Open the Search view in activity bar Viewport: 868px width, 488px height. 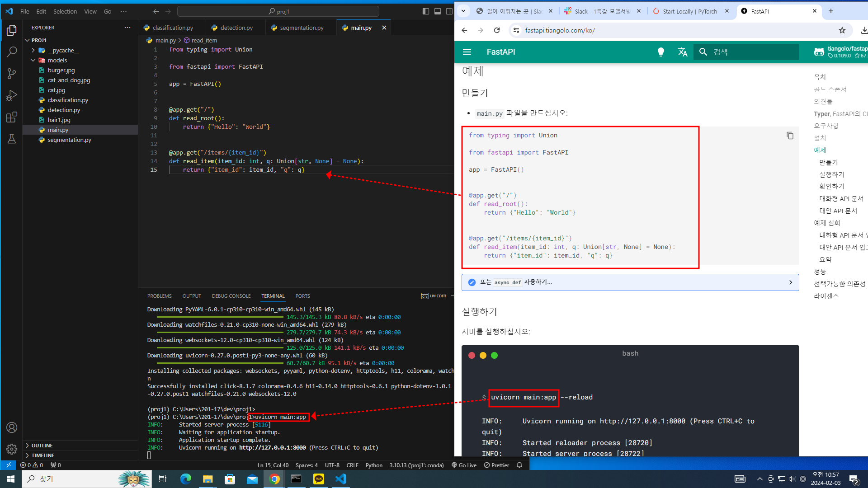[12, 52]
